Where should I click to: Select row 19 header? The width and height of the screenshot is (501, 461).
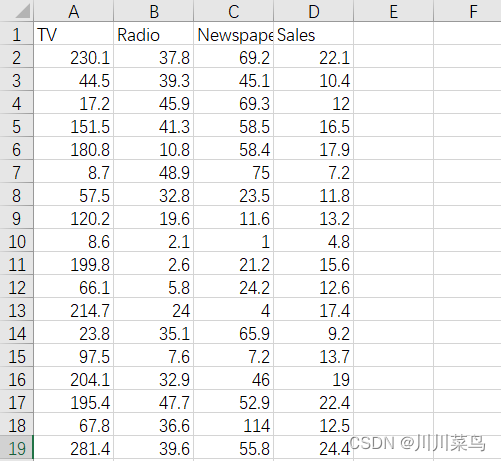tap(17, 448)
